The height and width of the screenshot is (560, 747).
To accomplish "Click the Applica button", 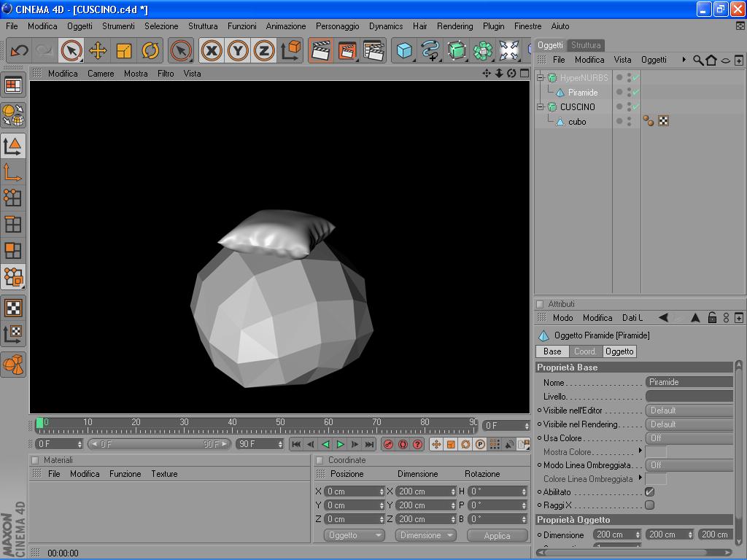I will [x=497, y=535].
